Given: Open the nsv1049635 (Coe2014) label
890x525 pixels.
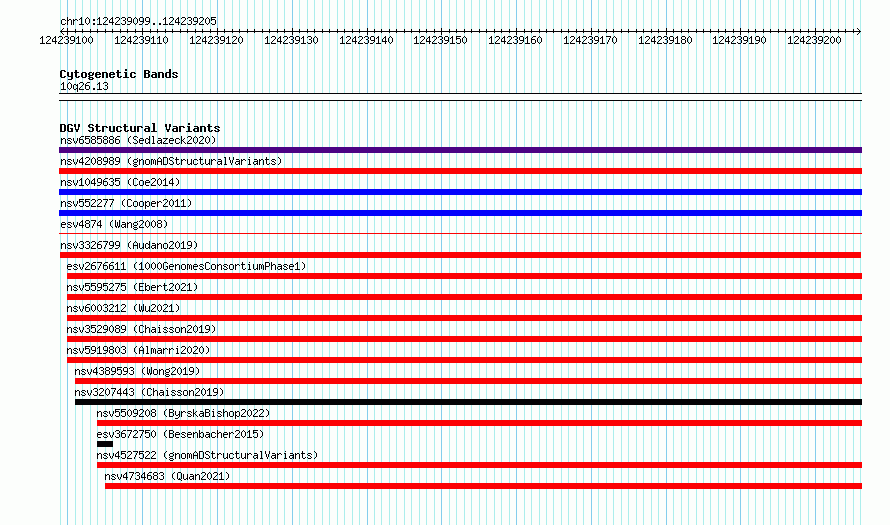Looking at the screenshot, I should click(120, 182).
